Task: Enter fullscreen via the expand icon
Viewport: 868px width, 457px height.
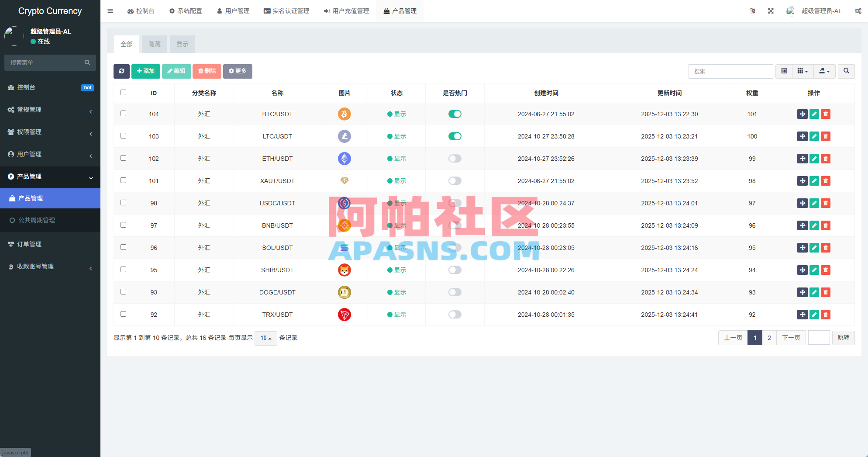Action: click(x=771, y=11)
